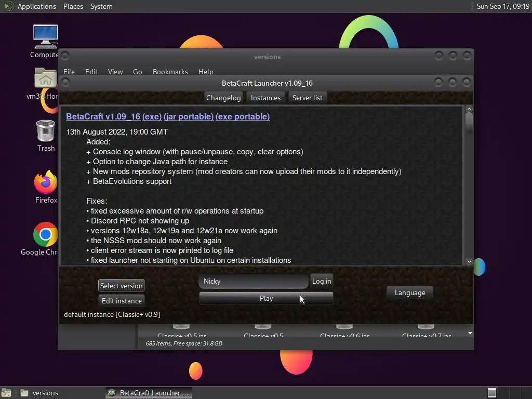Switch to BetaCraft Launcher in taskbar

tap(149, 393)
